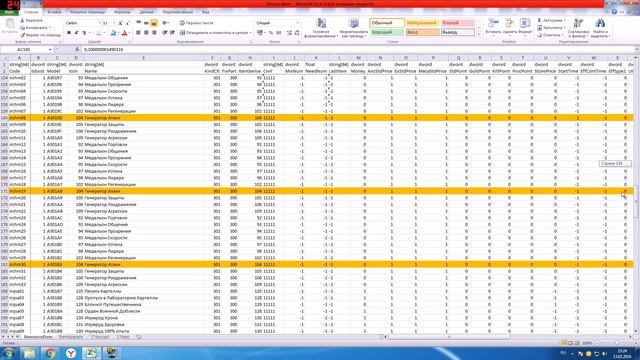
Task: Open the font size dropdown
Action: 113,23
